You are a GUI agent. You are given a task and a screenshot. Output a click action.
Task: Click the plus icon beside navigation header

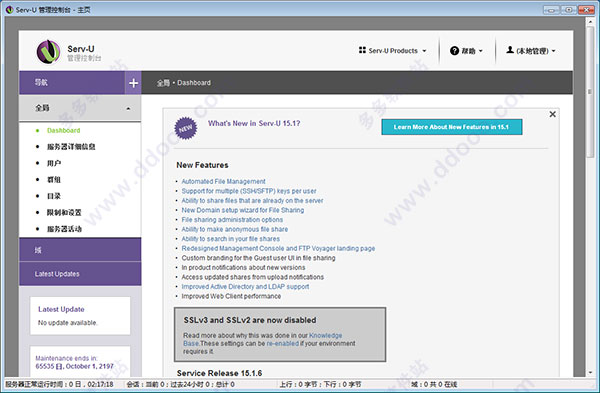click(x=133, y=83)
